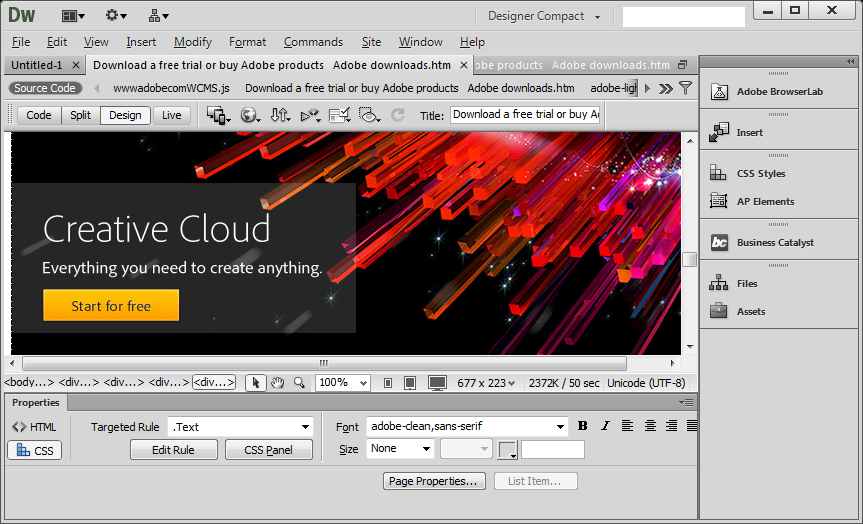Open the Font dropdown
Viewport: 863px width, 524px height.
click(467, 426)
